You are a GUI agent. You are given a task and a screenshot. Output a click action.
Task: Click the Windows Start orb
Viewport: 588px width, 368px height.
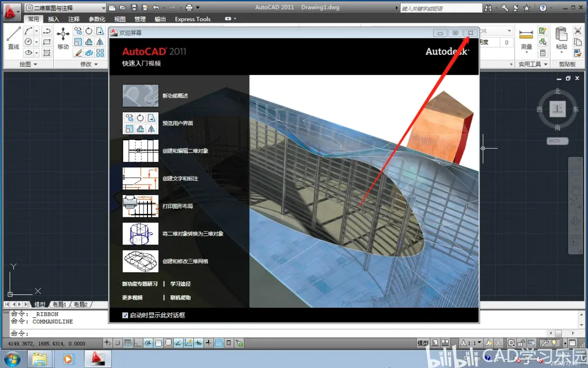[x=12, y=359]
